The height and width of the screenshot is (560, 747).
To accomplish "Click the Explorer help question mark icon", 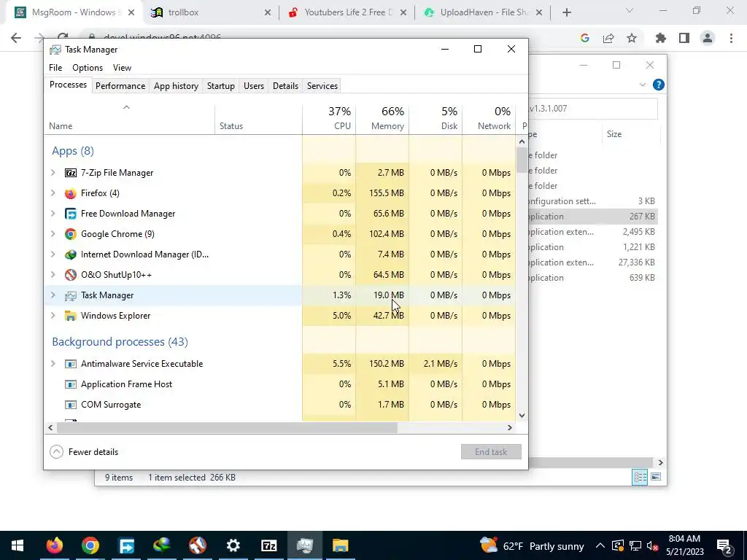I will click(659, 85).
